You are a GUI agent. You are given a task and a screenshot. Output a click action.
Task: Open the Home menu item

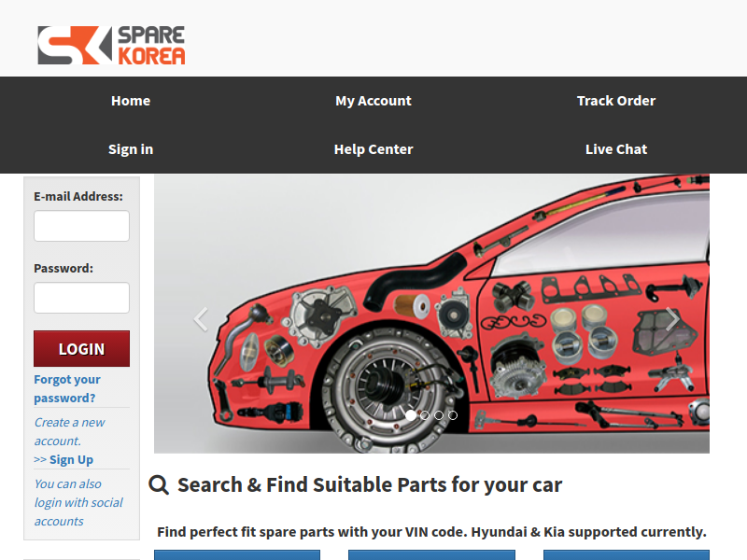tap(131, 101)
